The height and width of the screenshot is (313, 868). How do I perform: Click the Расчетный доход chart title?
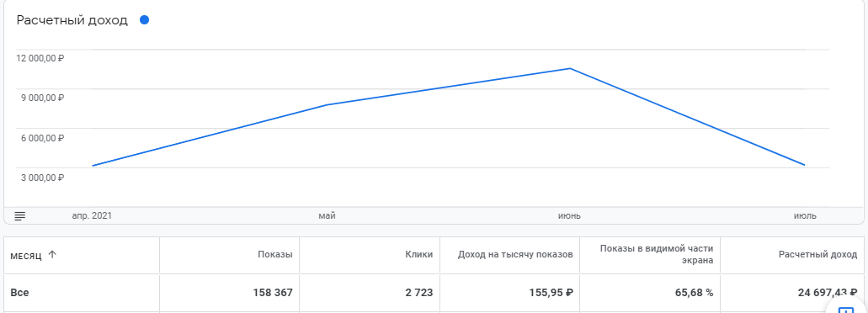pyautogui.click(x=72, y=21)
